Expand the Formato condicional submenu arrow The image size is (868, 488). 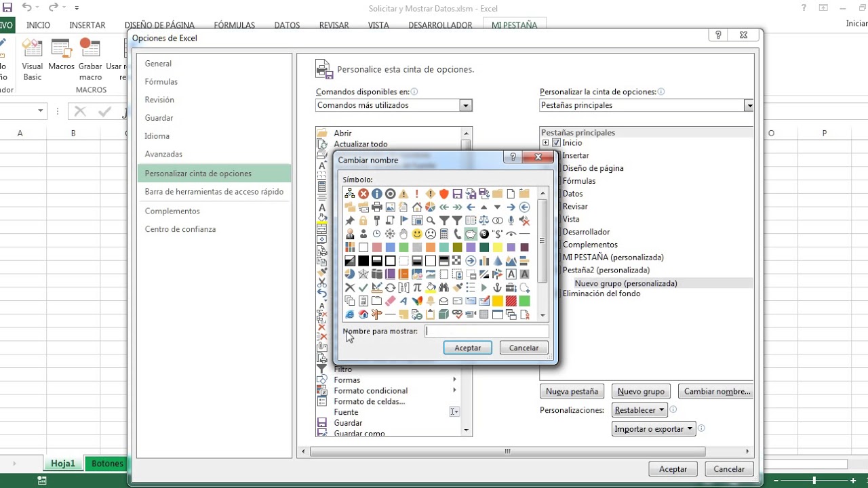tap(454, 390)
